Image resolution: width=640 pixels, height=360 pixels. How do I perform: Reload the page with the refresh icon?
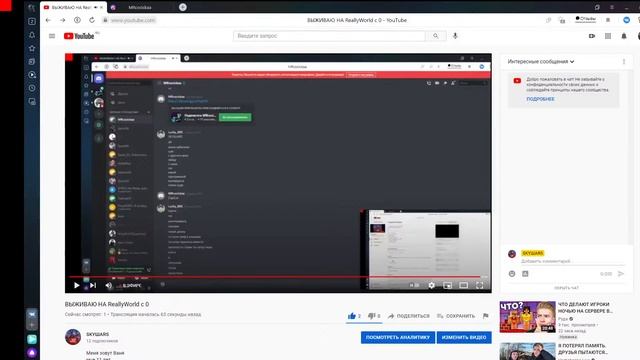point(92,20)
